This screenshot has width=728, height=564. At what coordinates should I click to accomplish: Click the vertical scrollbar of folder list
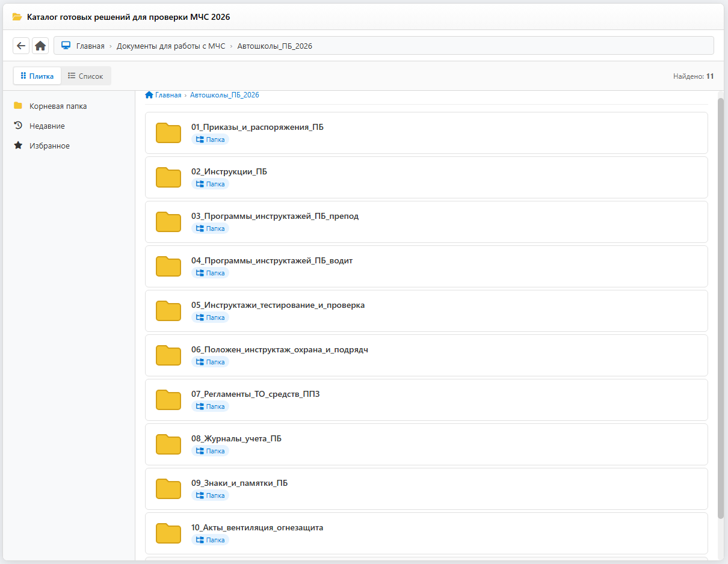tap(721, 308)
